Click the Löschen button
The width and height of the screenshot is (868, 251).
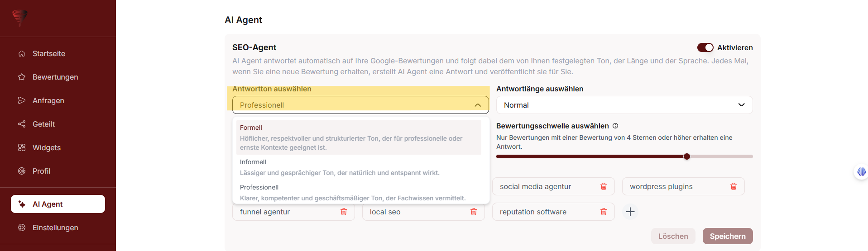pyautogui.click(x=673, y=236)
